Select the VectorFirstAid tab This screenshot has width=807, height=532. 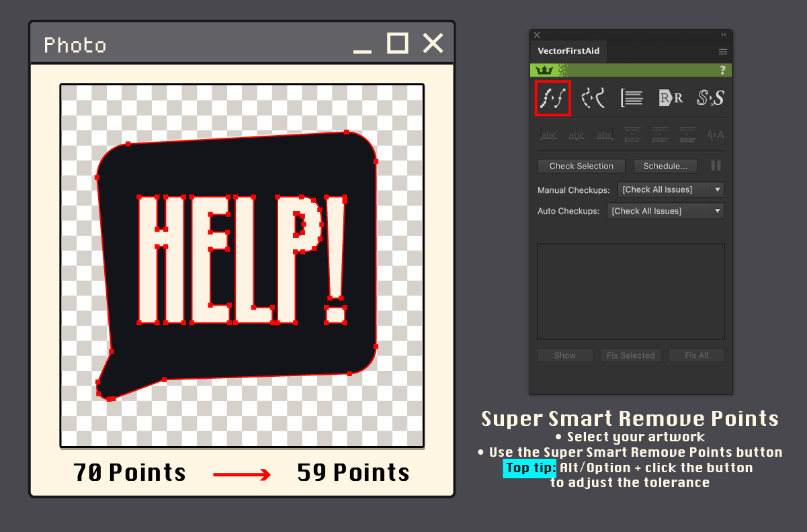(x=568, y=52)
